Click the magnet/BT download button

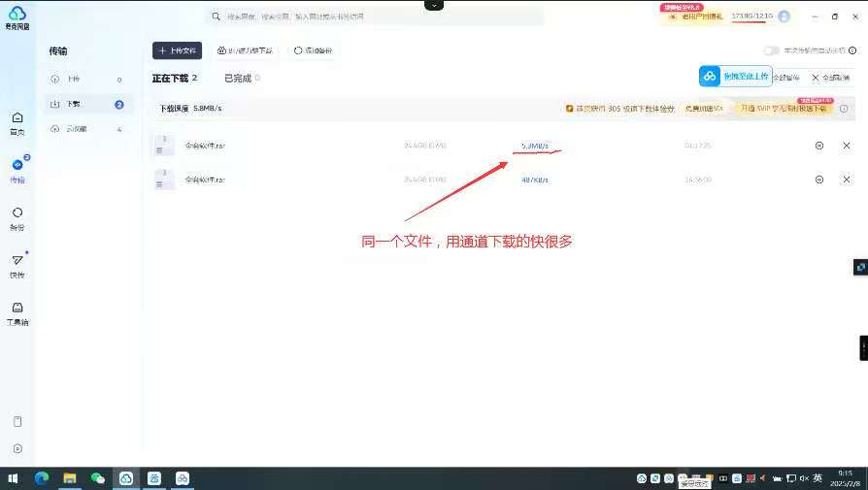[246, 50]
